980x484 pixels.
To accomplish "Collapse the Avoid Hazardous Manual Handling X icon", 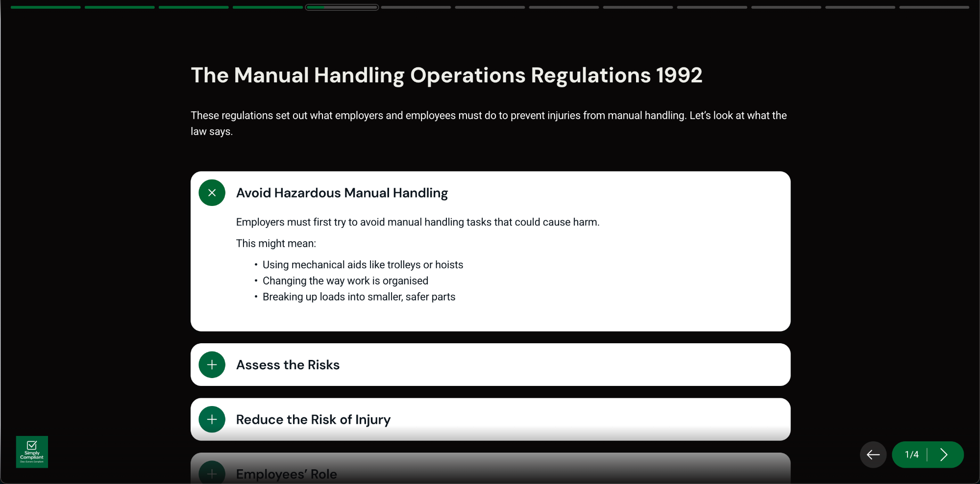I will coord(212,193).
